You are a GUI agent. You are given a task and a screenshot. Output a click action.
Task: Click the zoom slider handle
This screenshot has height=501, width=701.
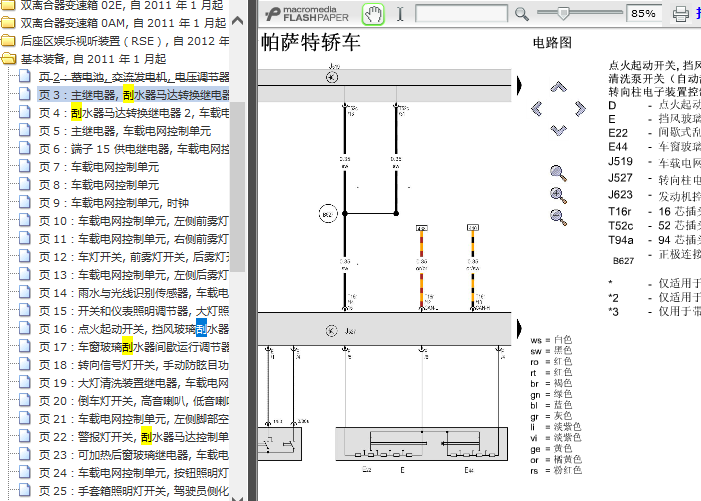(x=563, y=13)
